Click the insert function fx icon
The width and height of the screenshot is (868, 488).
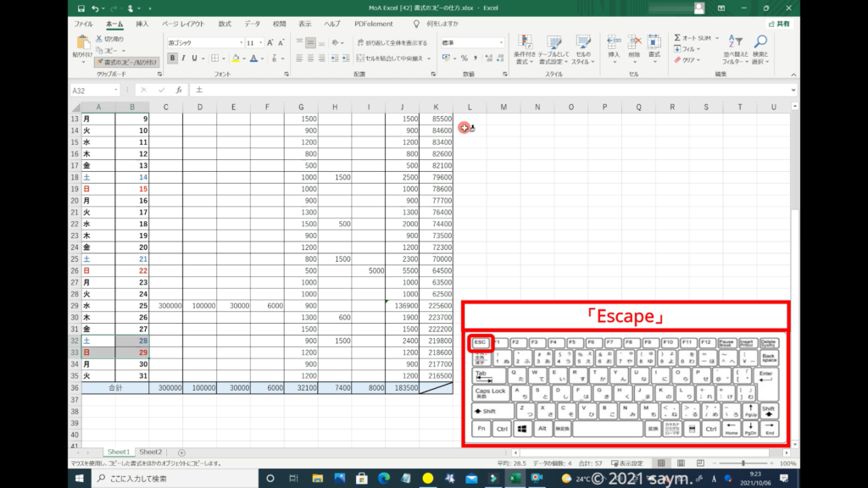178,90
